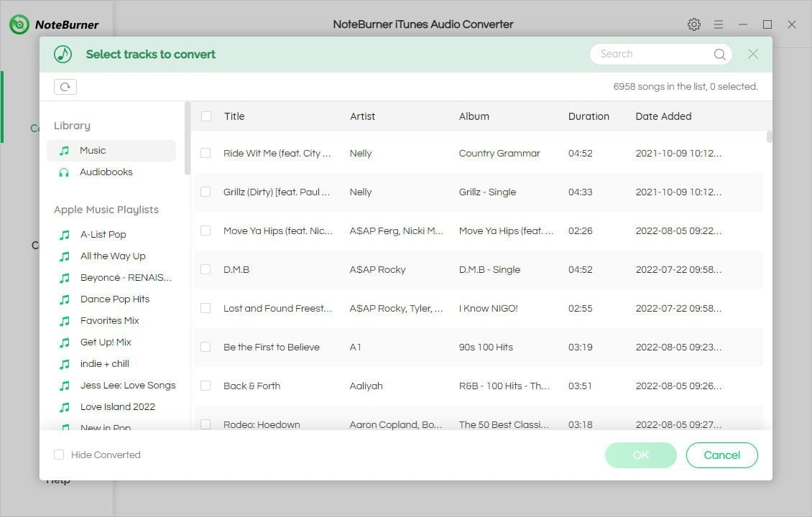This screenshot has height=517, width=812.
Task: Check the checkbox for Back & Forth
Action: 206,386
